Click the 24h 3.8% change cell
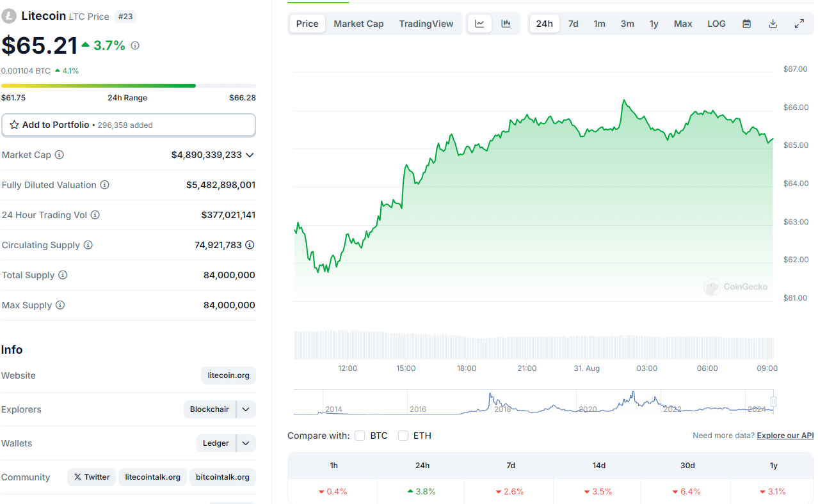This screenshot has width=818, height=504. (x=421, y=491)
